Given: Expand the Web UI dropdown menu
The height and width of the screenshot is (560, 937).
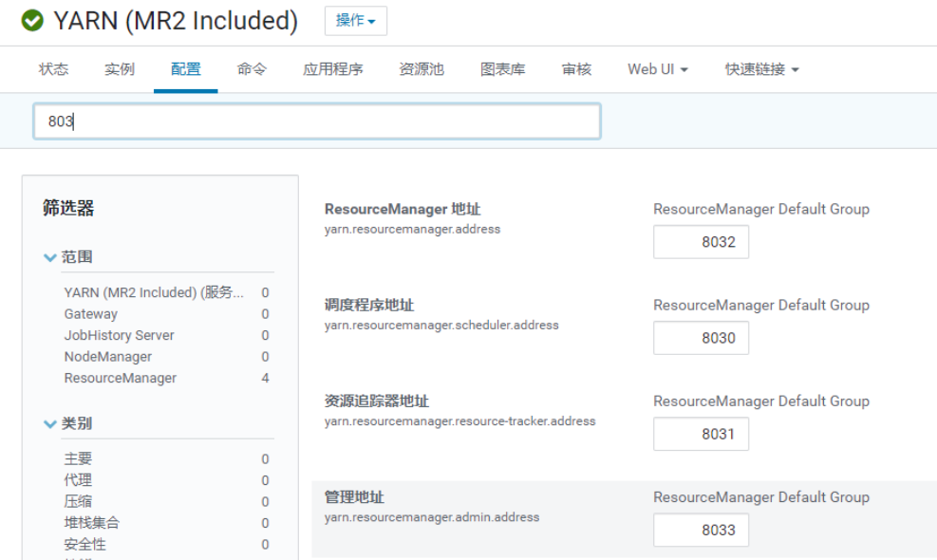Looking at the screenshot, I should [x=657, y=69].
